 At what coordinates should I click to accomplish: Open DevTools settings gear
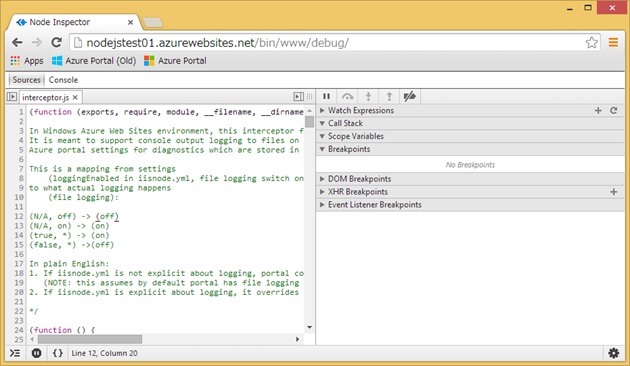tap(614, 353)
